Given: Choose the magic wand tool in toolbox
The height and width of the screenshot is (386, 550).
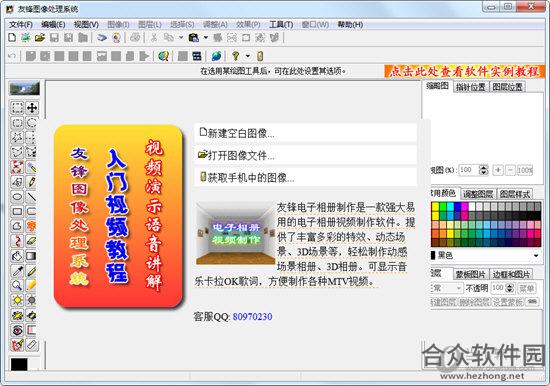Looking at the screenshot, I should 32,167.
